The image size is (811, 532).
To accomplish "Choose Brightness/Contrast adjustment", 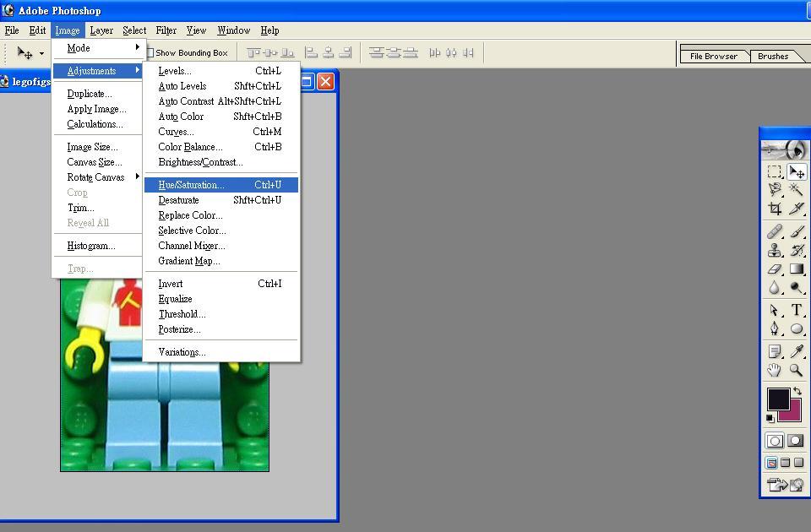I will (221, 162).
